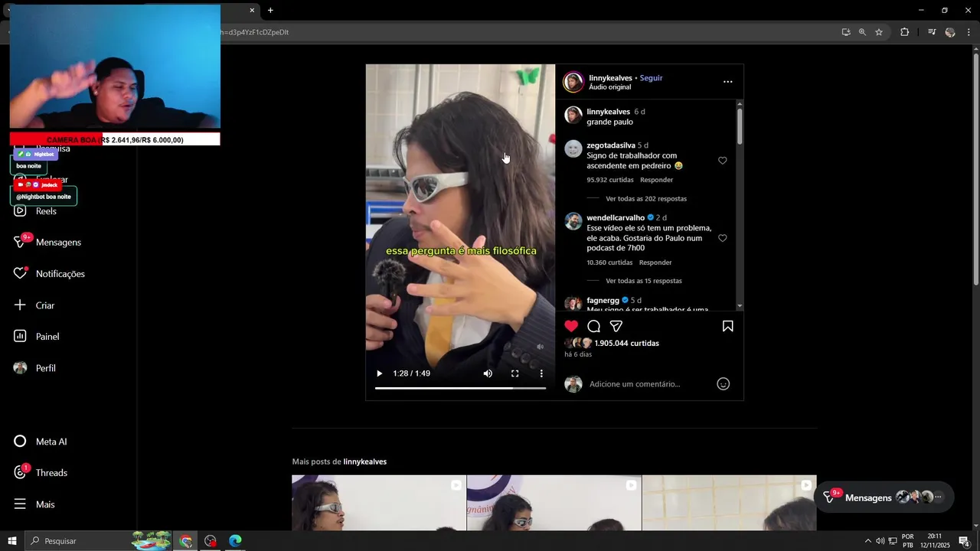Open Windows notification center icon

pos(965,541)
